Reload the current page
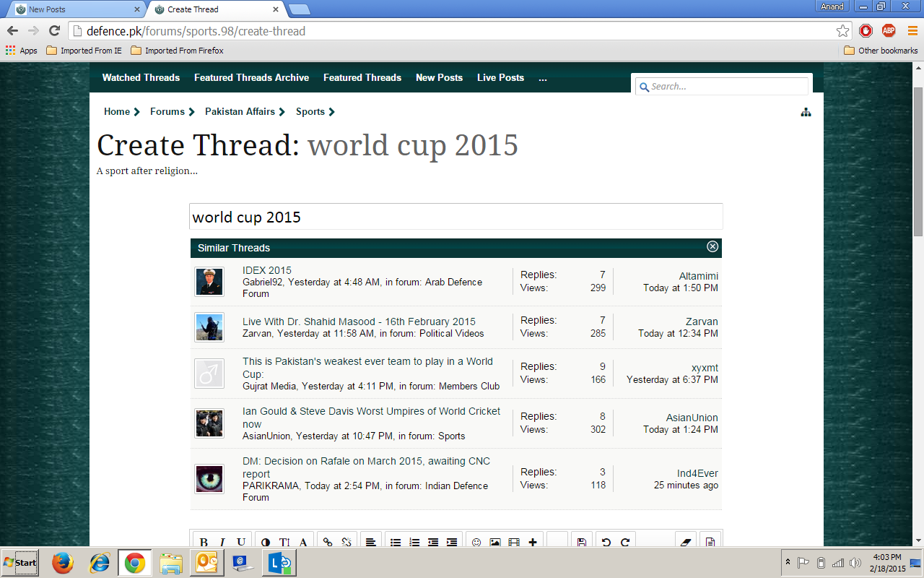The image size is (924, 578). coord(54,31)
